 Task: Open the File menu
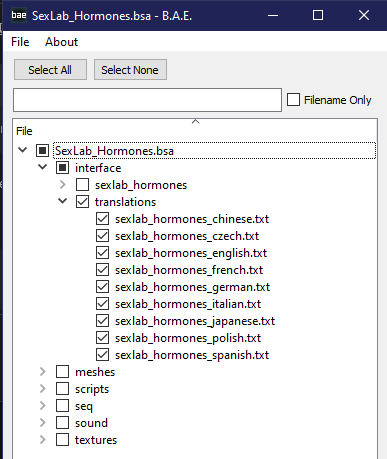coord(20,42)
